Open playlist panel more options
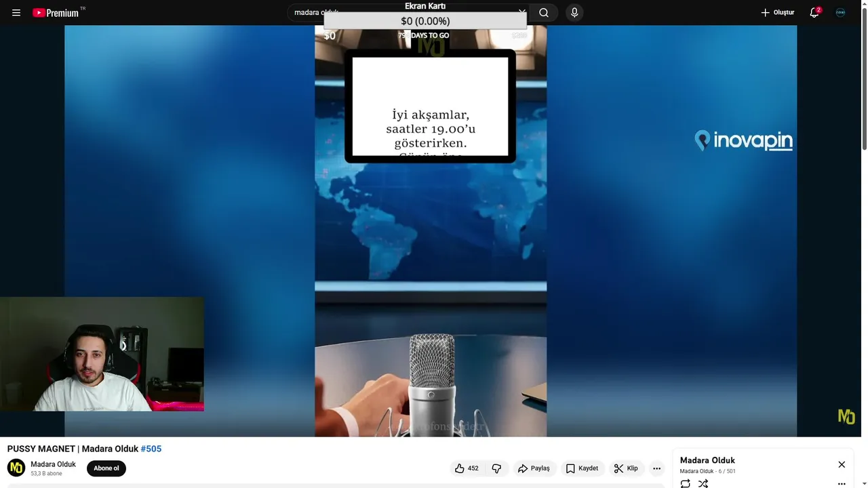Screen dimensions: 868x488 (x=842, y=484)
